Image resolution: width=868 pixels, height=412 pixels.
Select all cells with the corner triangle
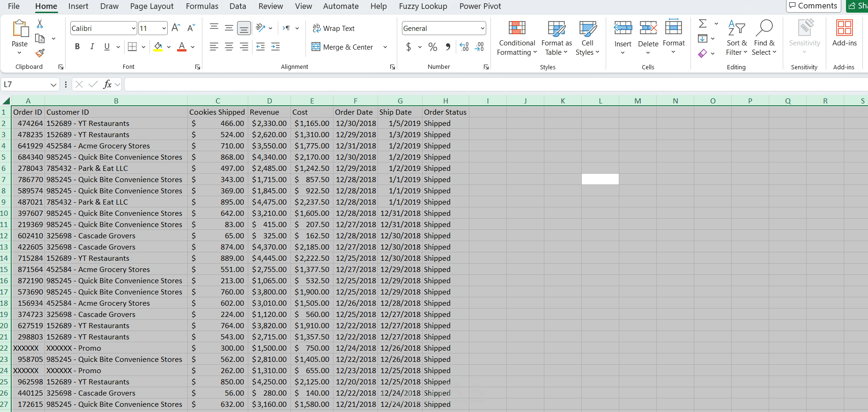point(6,101)
